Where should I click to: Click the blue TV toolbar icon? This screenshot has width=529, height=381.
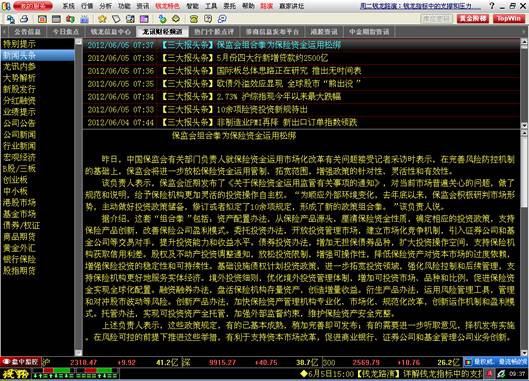point(84,19)
